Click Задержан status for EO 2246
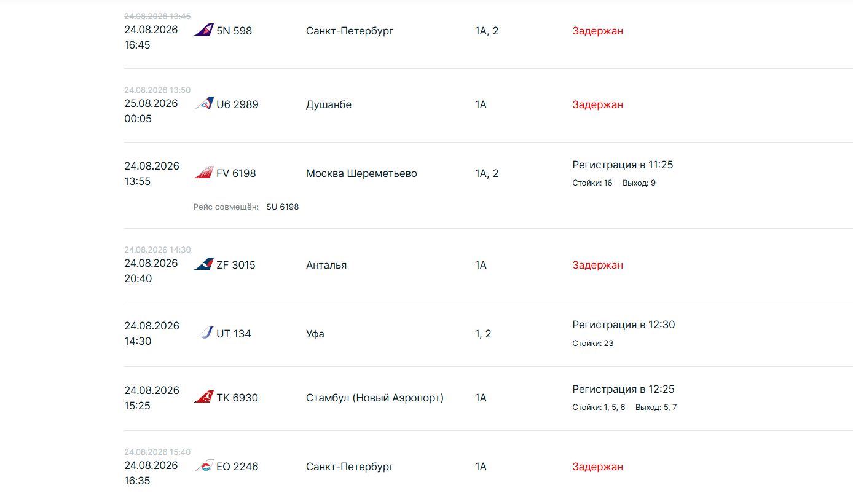853x504 pixels. (x=598, y=467)
